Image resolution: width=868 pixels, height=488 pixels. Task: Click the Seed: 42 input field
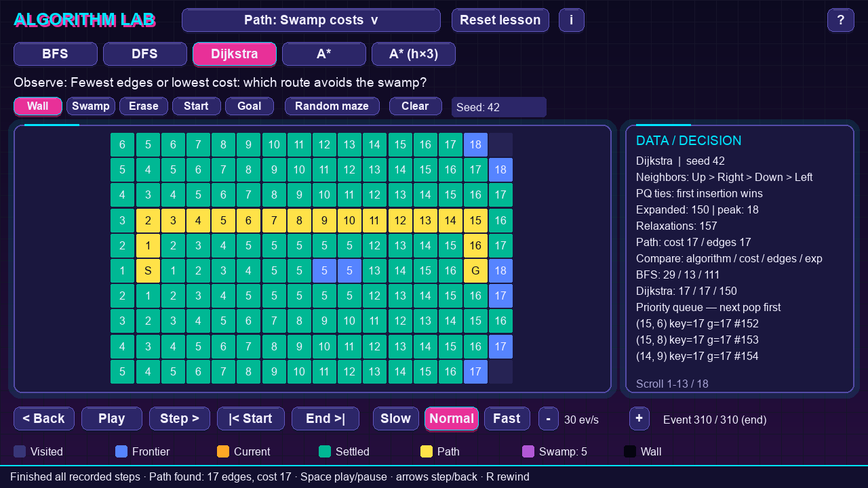click(x=499, y=107)
